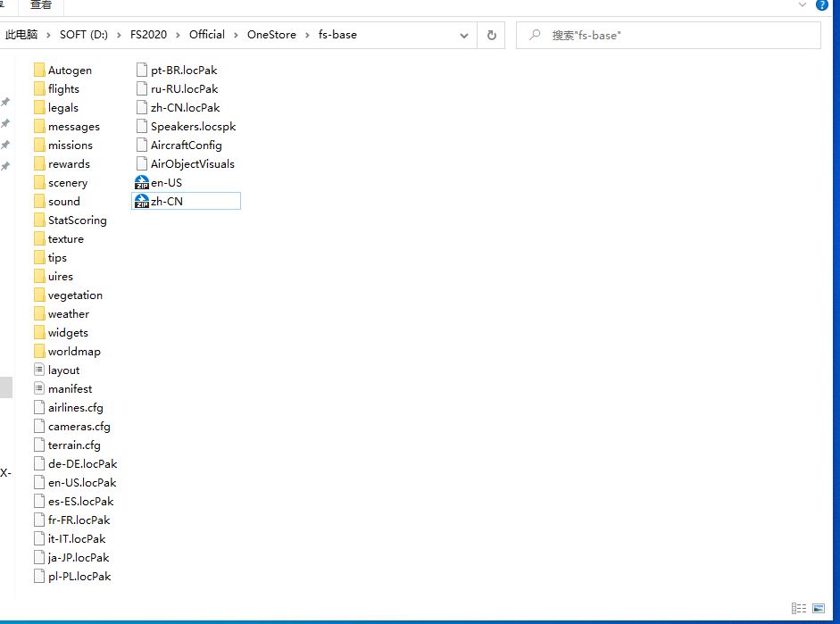Expand the ribbon with the chevron
Viewport: 840px width, 624px height.
click(x=802, y=4)
